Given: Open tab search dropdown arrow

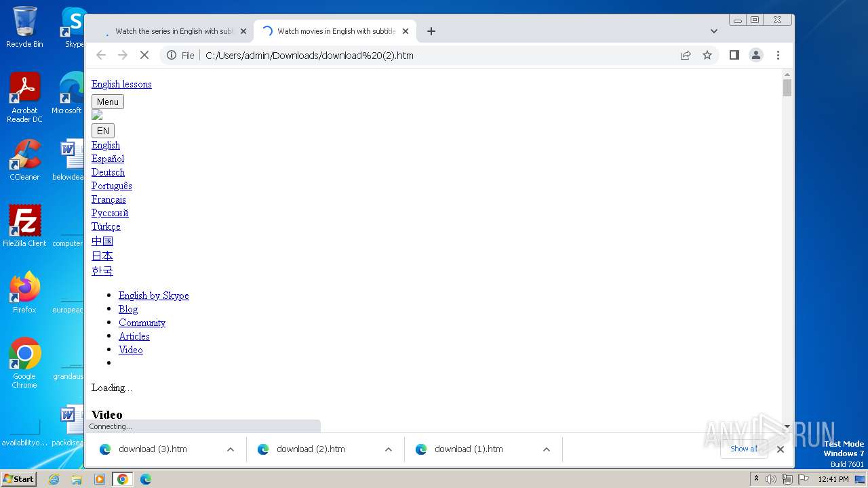Looking at the screenshot, I should coord(714,30).
